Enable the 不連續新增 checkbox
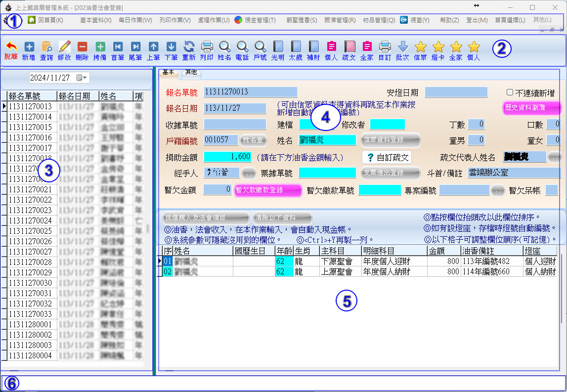Viewport: 567px width, 392px height. tap(510, 92)
